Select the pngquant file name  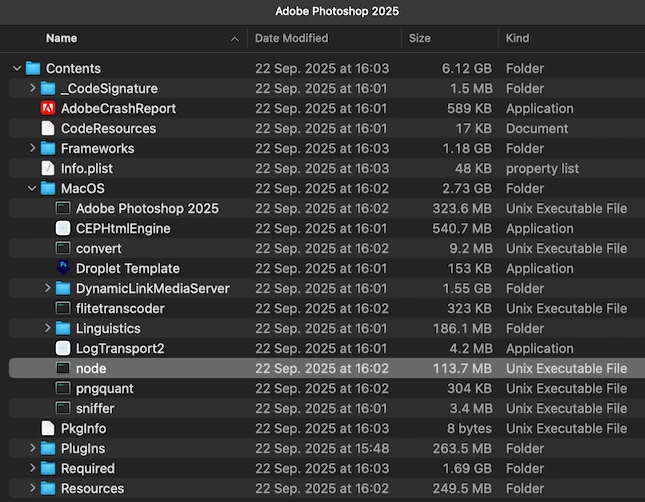click(x=104, y=389)
